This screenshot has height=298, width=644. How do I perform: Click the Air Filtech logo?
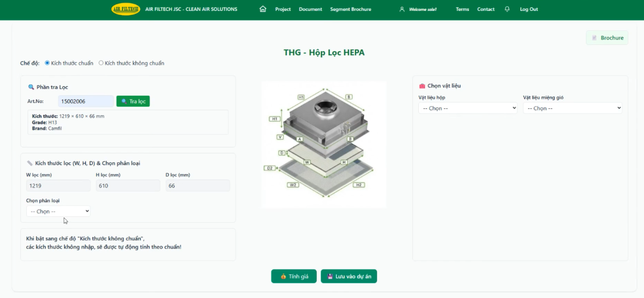pos(126,9)
